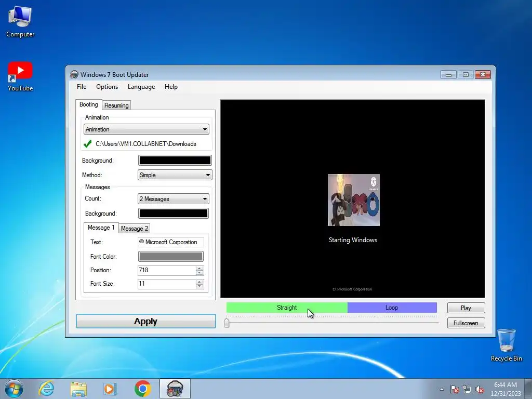This screenshot has width=532, height=399.
Task: Switch to the Resuming tab
Action: [x=116, y=105]
